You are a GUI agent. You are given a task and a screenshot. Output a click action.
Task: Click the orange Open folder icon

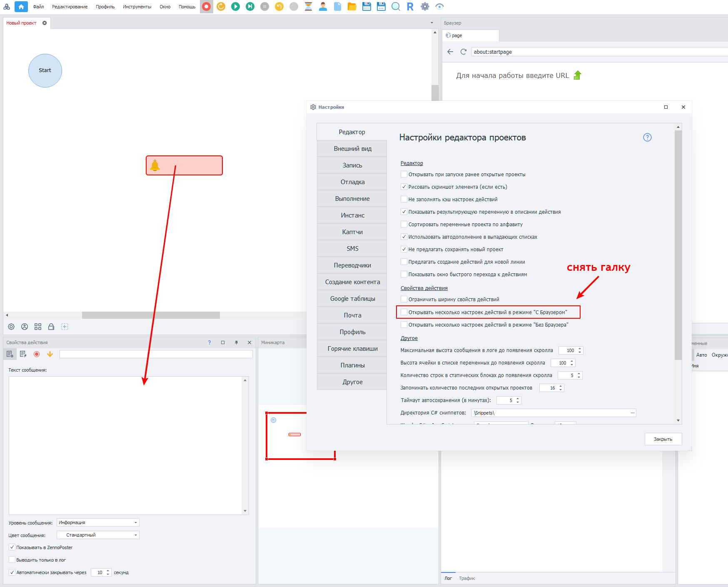(352, 7)
